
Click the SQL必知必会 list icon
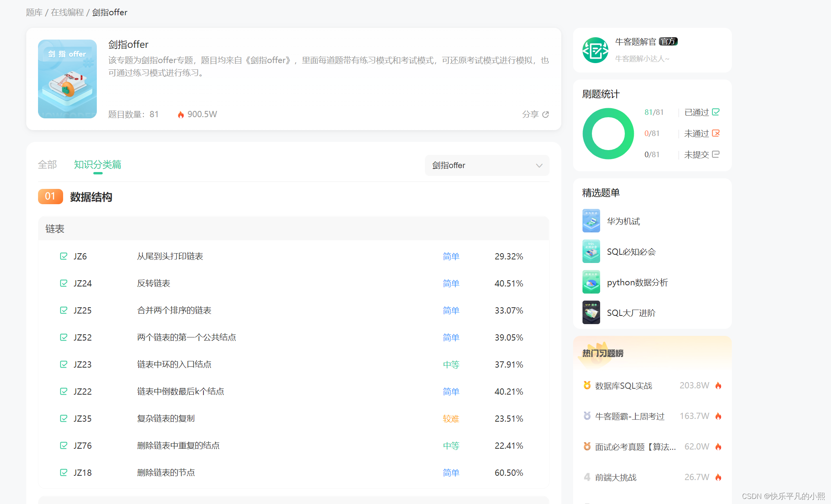pos(591,251)
